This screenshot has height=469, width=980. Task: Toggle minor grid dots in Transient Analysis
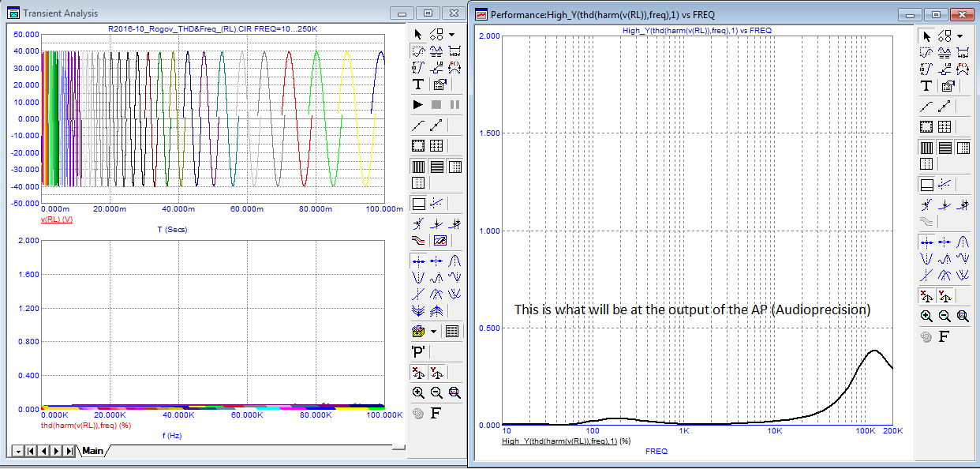454,167
